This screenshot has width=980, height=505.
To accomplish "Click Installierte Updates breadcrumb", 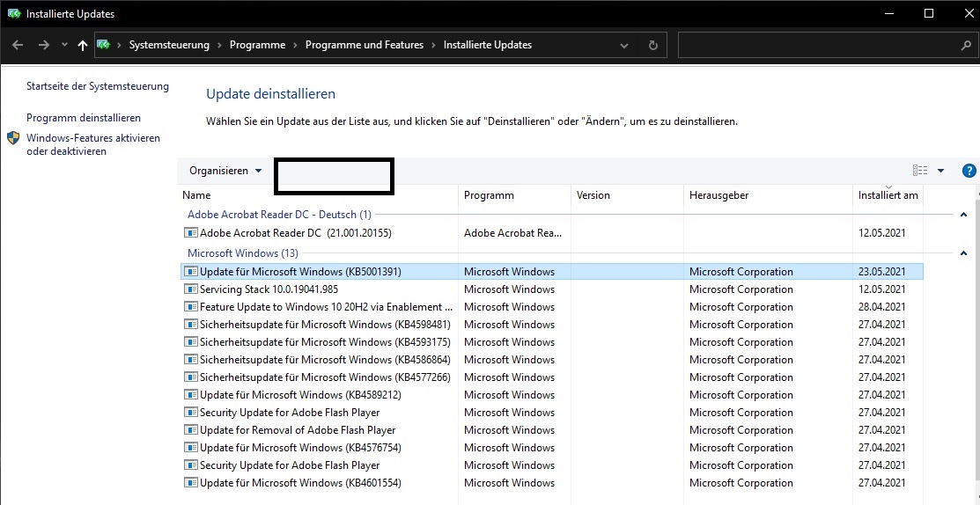I will (x=488, y=45).
